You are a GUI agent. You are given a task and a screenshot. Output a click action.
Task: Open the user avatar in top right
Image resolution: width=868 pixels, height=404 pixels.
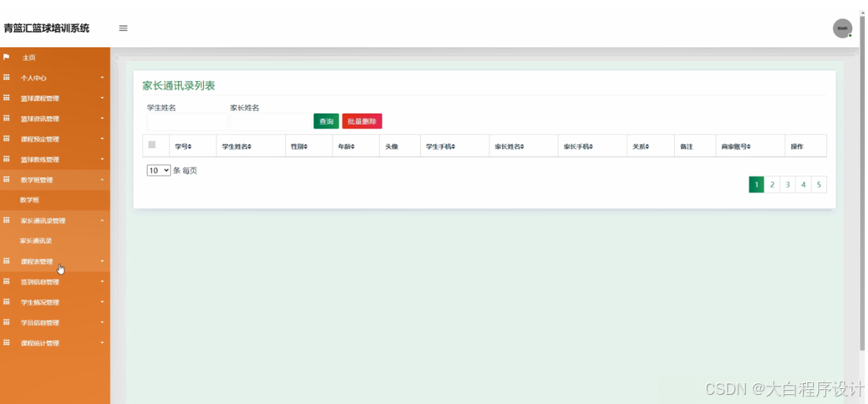click(x=842, y=28)
